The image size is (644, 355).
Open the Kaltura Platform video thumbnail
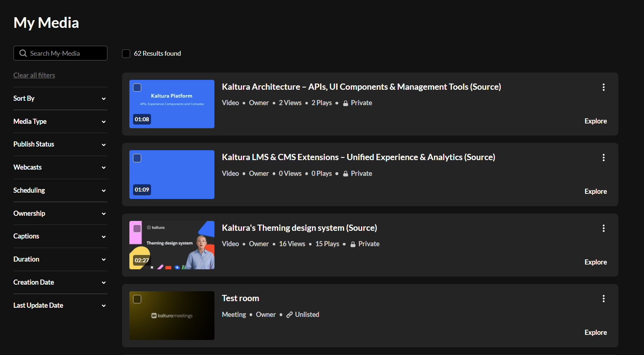tap(172, 104)
